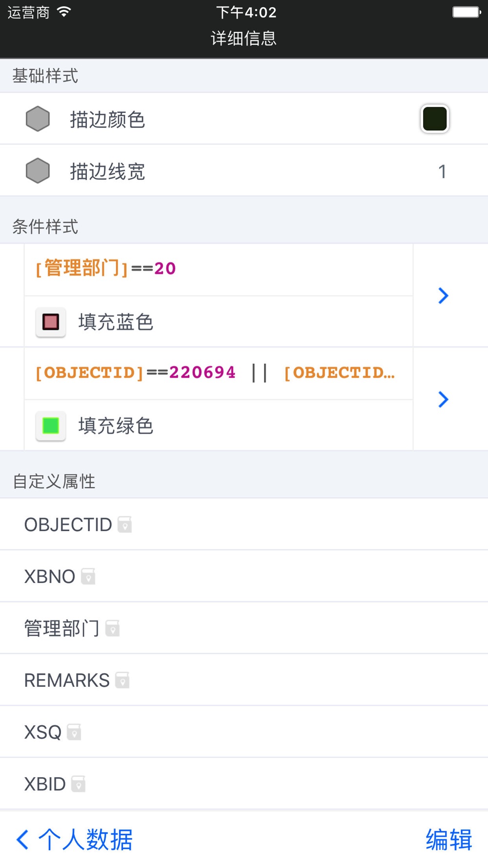Tap the green 填充绿色 fill swatch
This screenshot has height=868, width=488.
click(x=51, y=426)
